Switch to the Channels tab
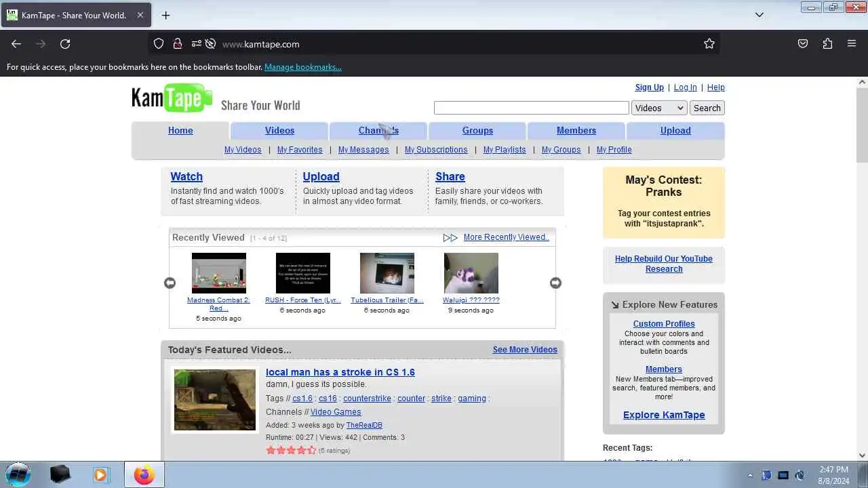 pyautogui.click(x=378, y=130)
